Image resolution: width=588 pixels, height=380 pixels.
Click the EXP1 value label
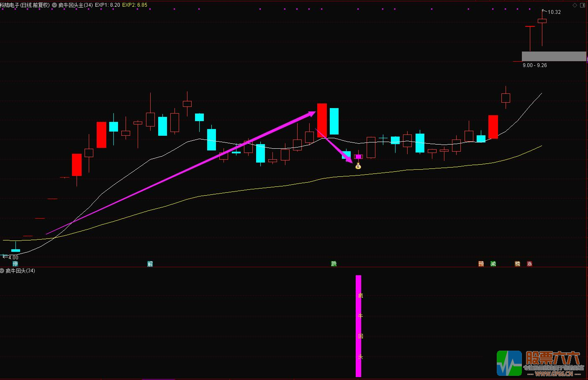click(x=108, y=5)
